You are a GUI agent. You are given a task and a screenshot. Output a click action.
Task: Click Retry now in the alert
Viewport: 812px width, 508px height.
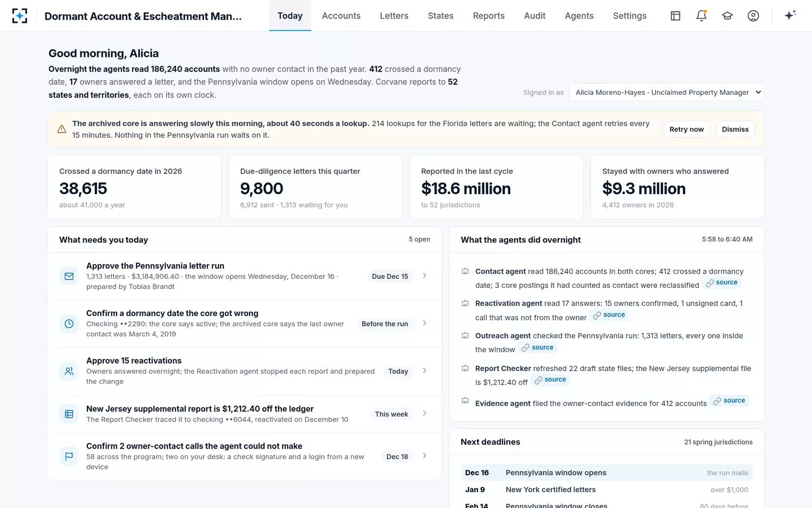coord(686,129)
